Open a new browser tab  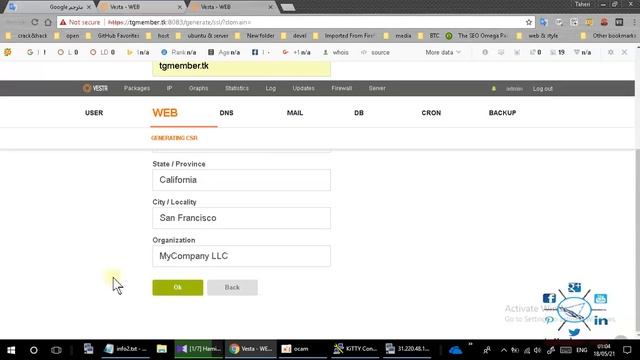[x=288, y=7]
